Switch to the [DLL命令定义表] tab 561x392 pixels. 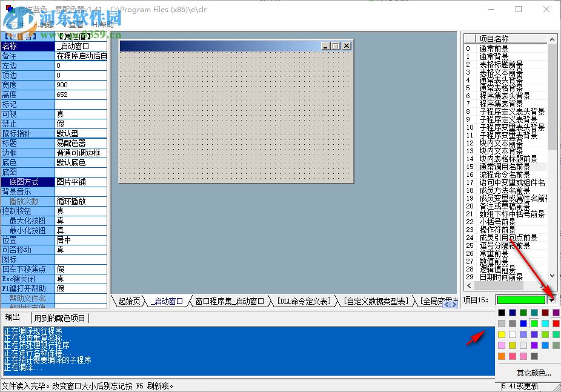point(304,301)
